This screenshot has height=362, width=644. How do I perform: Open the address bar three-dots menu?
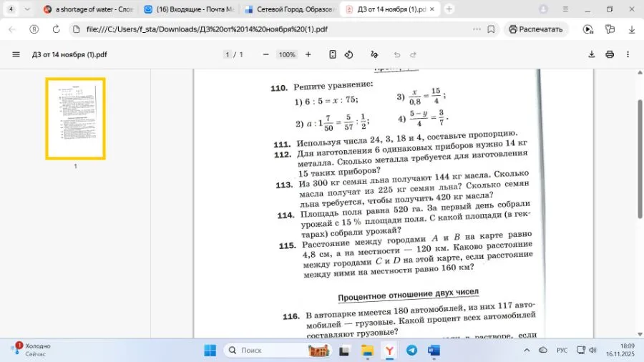pos(477,29)
